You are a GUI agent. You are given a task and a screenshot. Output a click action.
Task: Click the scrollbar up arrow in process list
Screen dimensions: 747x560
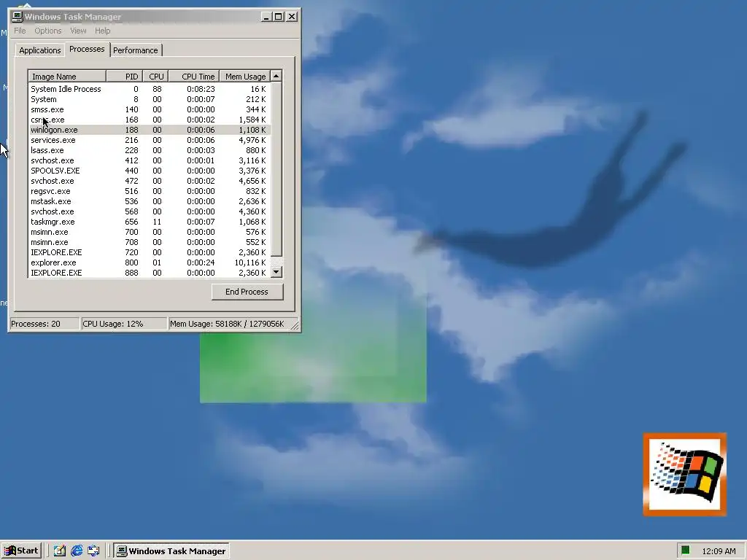(276, 76)
